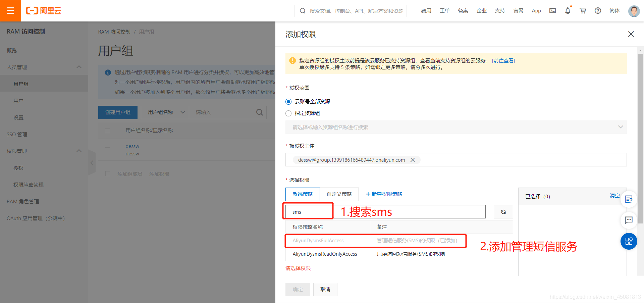
Task: Select the specified resource group radio option
Action: pos(288,113)
